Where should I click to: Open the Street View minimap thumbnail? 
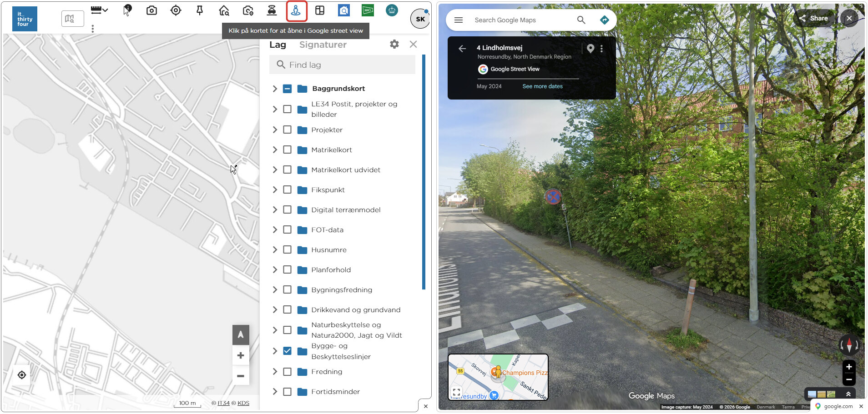click(x=498, y=377)
